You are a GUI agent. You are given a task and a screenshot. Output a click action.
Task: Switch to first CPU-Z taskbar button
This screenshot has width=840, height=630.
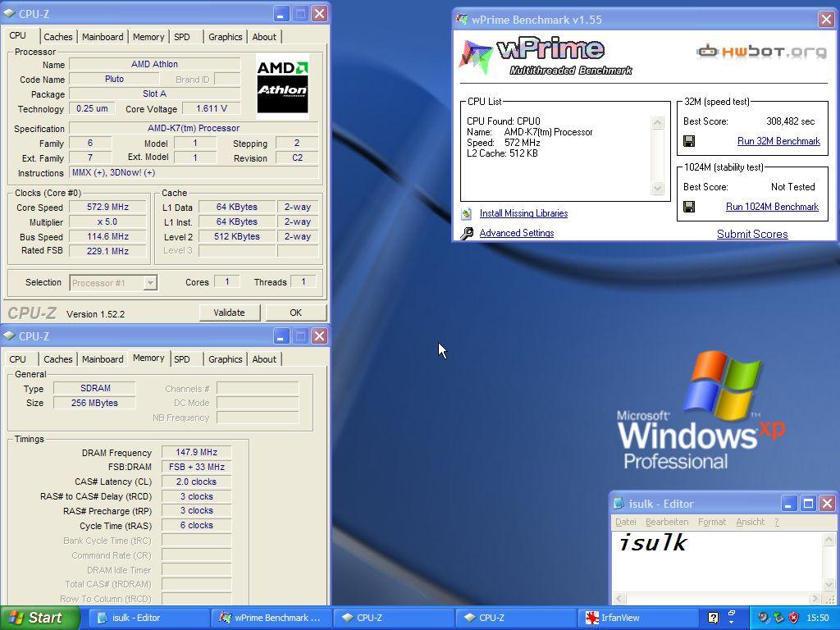[x=393, y=618]
